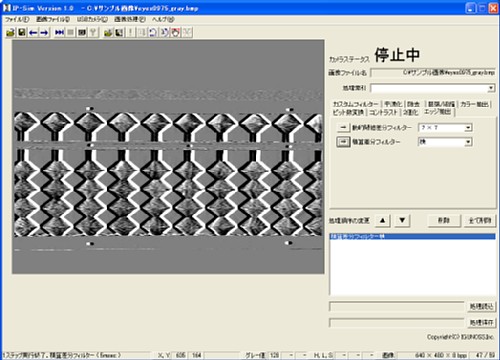The height and width of the screenshot is (360, 500).
Task: Click the open file folder toolbar icon
Action: pos(10,32)
